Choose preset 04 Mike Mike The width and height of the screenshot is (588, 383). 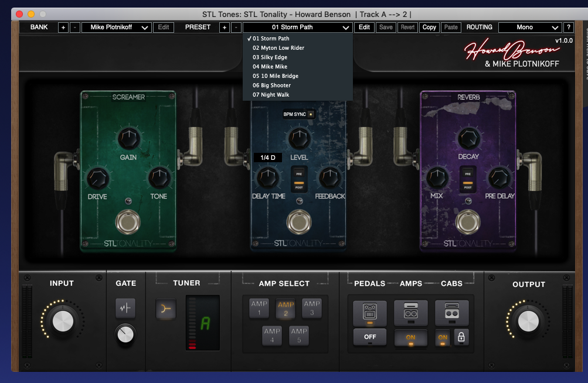pyautogui.click(x=298, y=66)
